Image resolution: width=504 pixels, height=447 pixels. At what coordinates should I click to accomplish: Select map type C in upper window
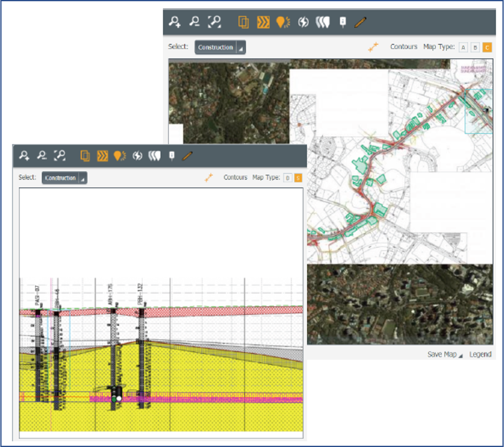(x=487, y=47)
